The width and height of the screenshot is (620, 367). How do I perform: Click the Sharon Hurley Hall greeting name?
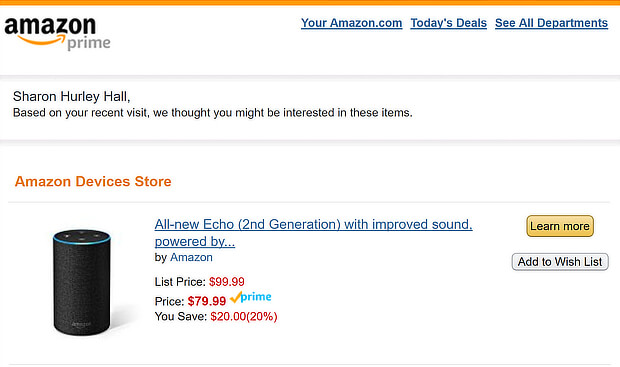[x=72, y=96]
